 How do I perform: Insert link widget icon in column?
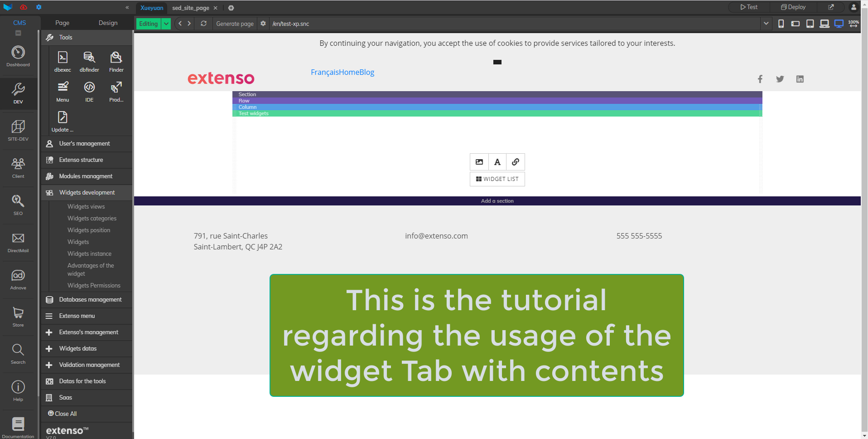(516, 162)
